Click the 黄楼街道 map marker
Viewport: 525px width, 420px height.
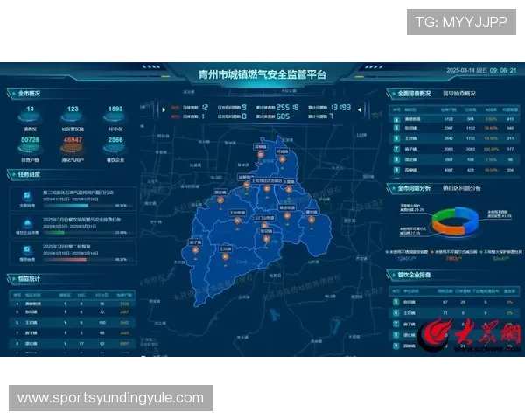287,215
